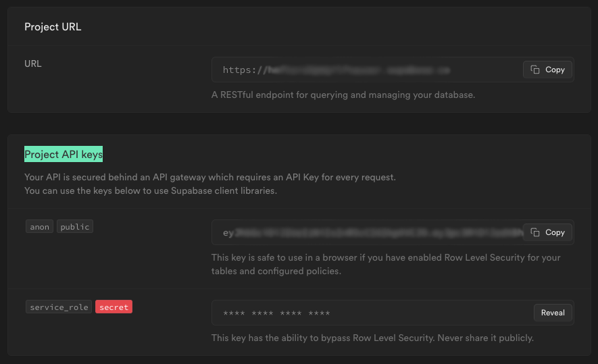Click the copy icon beside the anon key

pos(535,232)
